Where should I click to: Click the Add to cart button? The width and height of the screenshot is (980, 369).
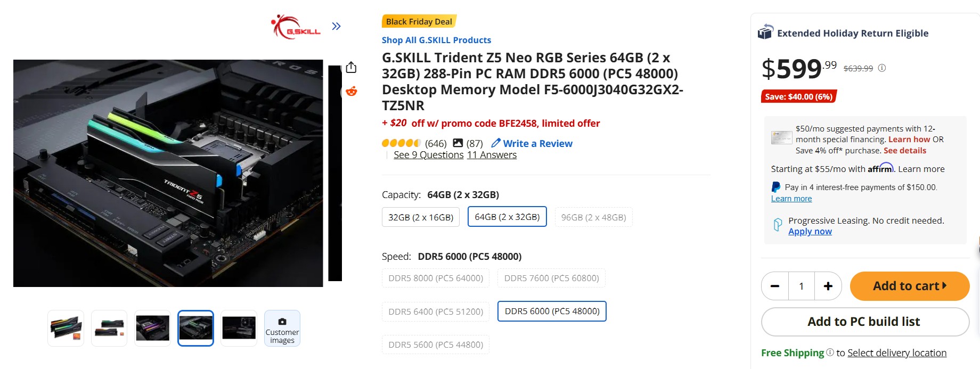click(x=909, y=286)
